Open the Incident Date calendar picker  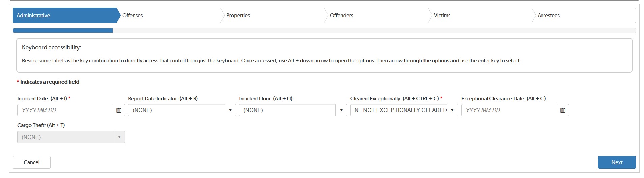(x=119, y=110)
